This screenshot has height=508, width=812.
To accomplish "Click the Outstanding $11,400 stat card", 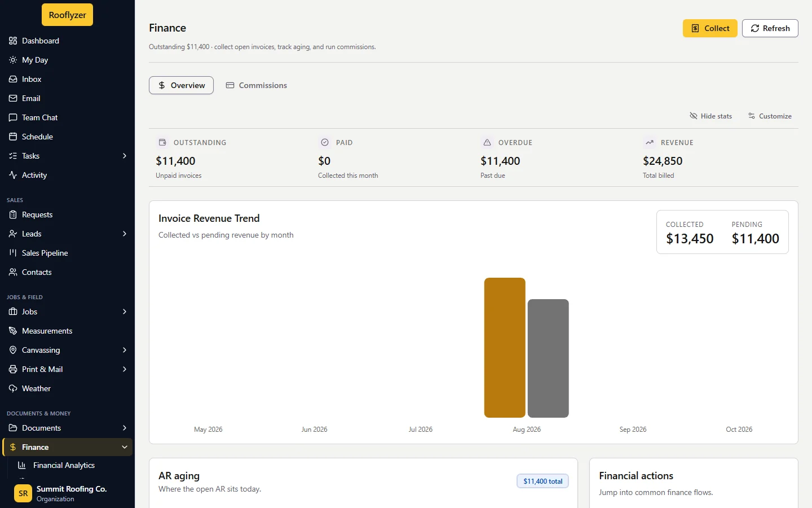I will click(x=230, y=158).
